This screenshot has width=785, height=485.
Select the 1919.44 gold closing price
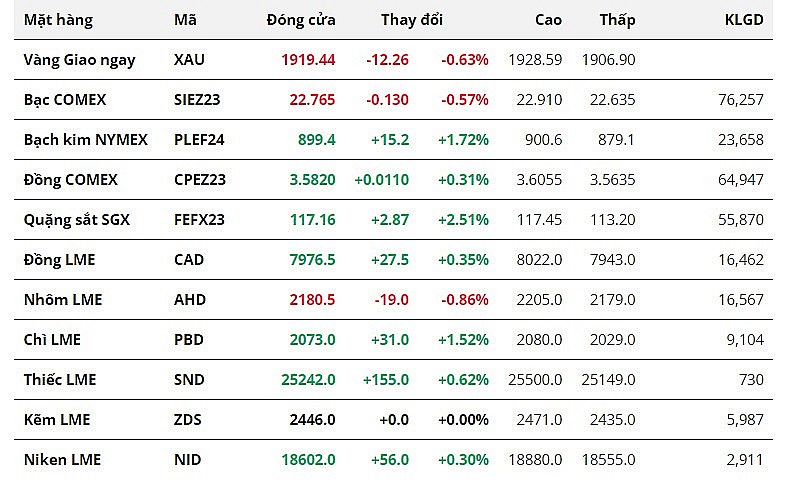(x=308, y=60)
